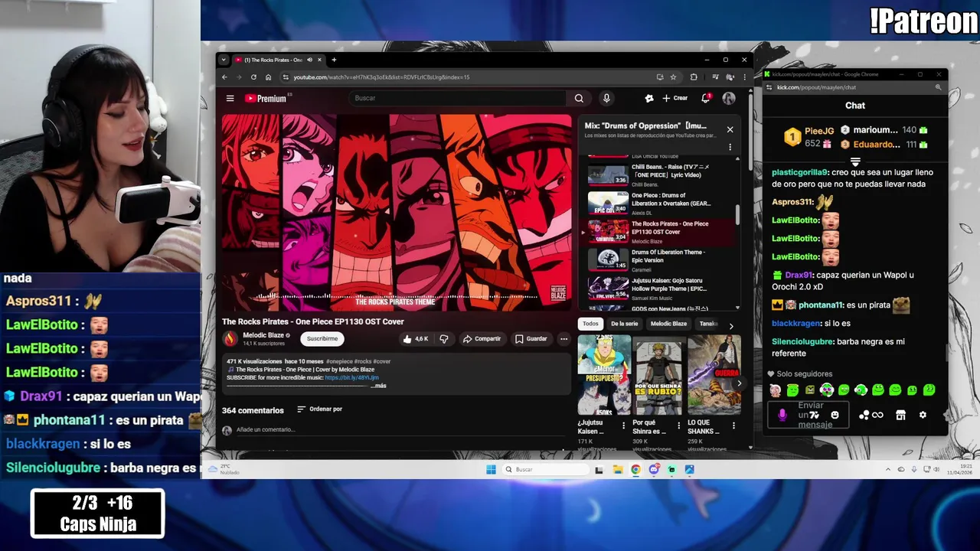This screenshot has height=551, width=980.
Task: Go back in the YouTube Chrome window
Action: tap(224, 77)
